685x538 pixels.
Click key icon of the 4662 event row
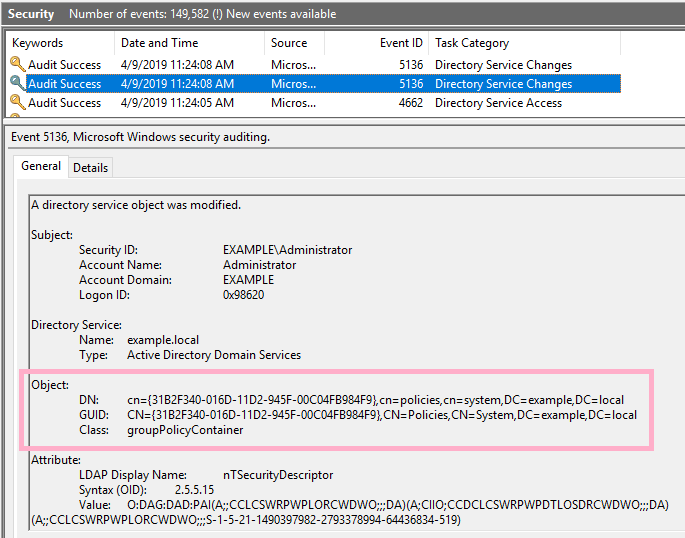[17, 103]
